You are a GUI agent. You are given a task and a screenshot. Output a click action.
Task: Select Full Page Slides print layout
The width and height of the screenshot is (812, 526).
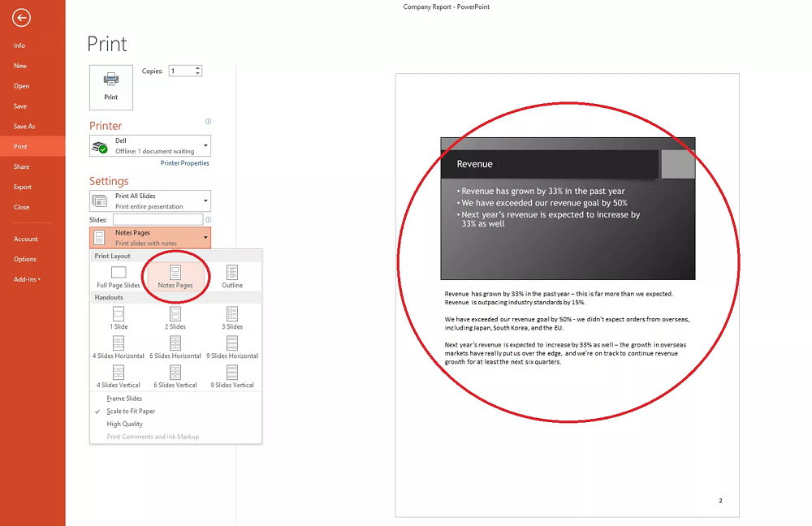point(117,277)
